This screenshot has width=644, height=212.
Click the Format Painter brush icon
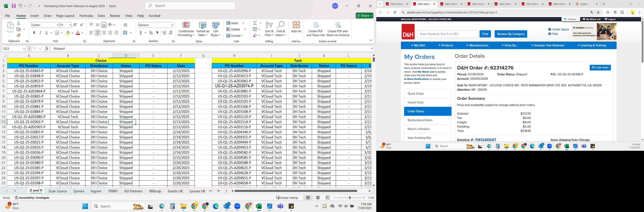pyautogui.click(x=18, y=35)
